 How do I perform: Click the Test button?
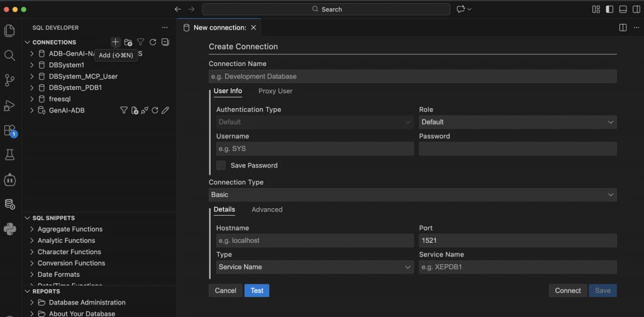click(257, 291)
